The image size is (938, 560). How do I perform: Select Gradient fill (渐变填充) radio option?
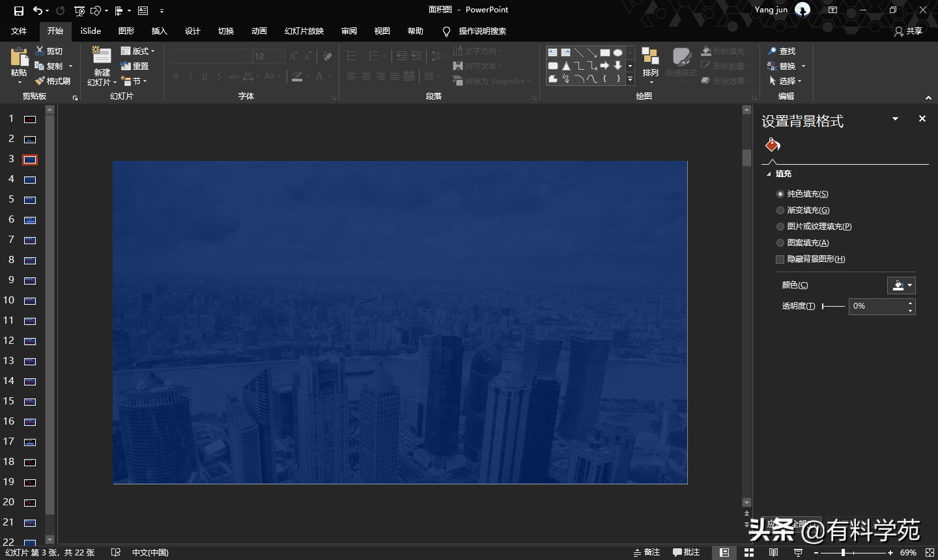780,210
